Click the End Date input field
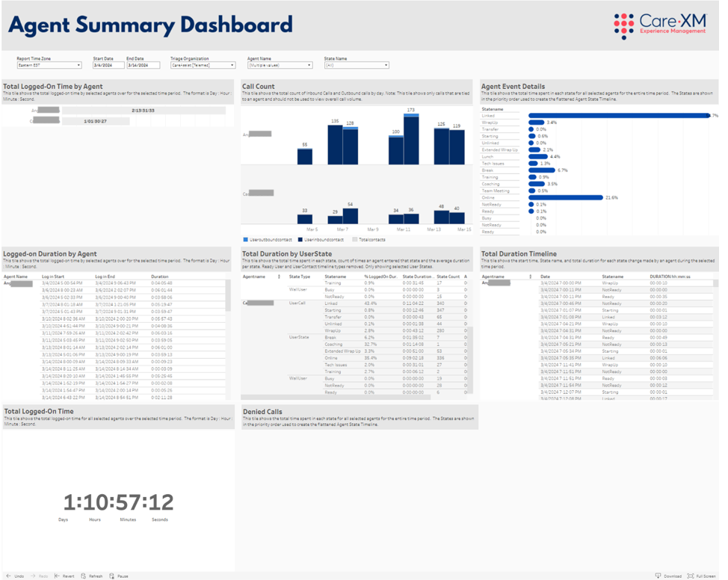Screen dimensions: 728x580 143,66
